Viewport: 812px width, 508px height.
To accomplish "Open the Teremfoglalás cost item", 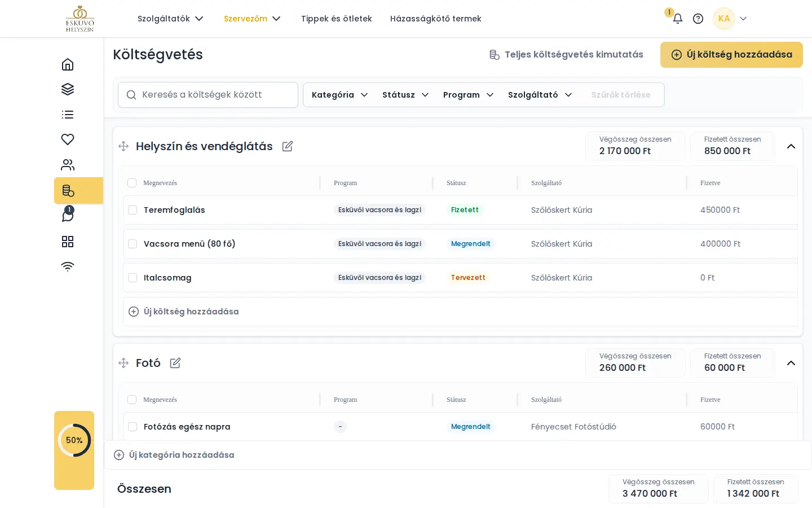I will click(x=174, y=210).
